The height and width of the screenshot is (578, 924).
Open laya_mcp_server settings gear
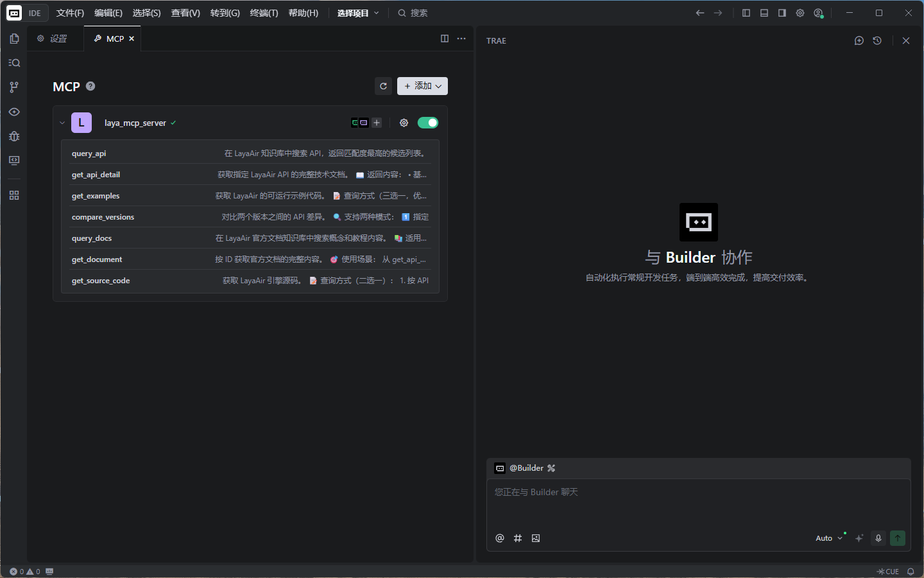pyautogui.click(x=404, y=123)
